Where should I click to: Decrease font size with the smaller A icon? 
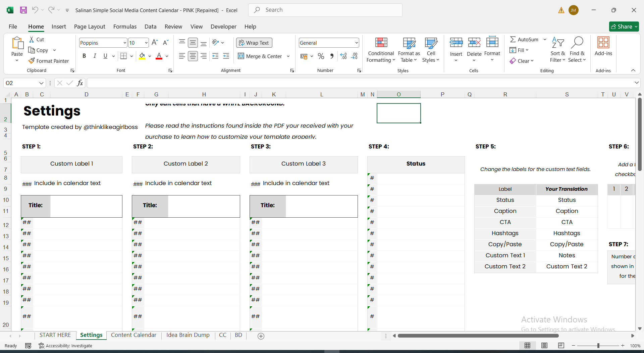pos(165,43)
